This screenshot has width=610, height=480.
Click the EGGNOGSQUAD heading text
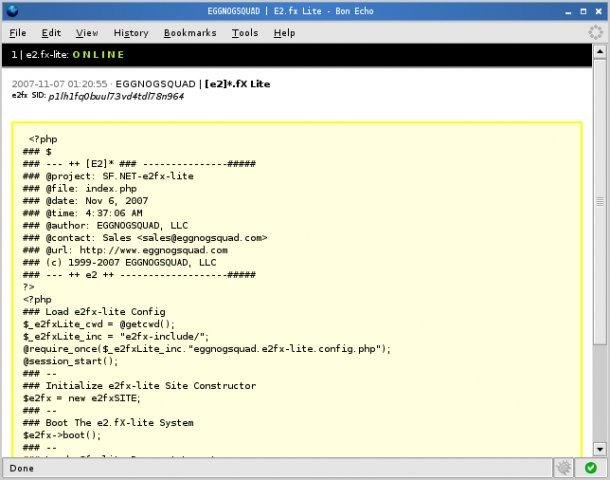point(156,84)
